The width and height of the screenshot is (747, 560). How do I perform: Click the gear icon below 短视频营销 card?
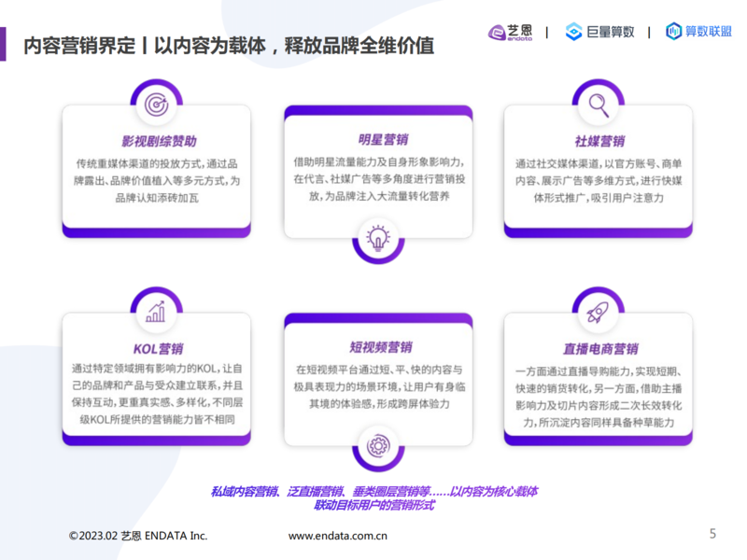click(x=377, y=445)
